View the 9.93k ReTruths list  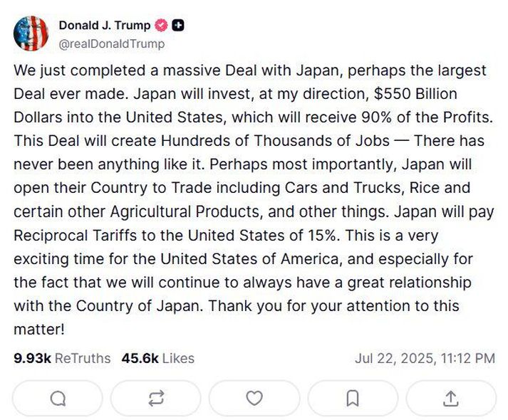pos(62,359)
